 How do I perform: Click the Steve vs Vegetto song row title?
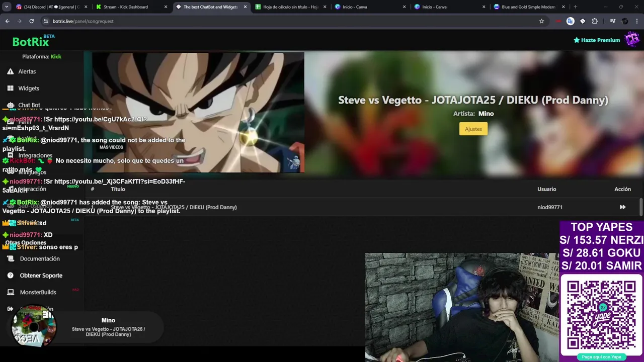[x=174, y=207]
